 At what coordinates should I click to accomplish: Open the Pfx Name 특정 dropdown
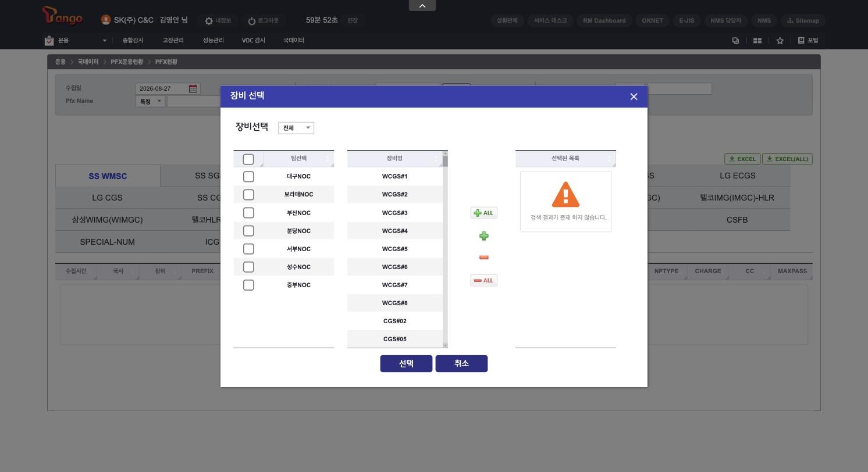150,101
